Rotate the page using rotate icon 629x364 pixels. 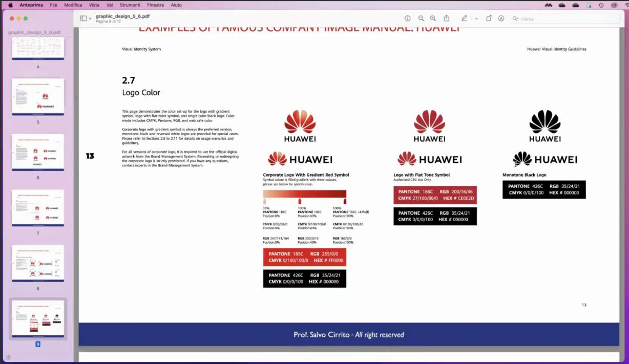[x=489, y=18]
